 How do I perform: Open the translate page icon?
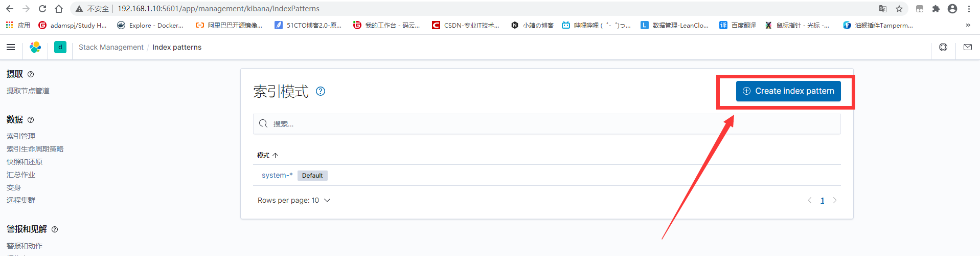[883, 9]
